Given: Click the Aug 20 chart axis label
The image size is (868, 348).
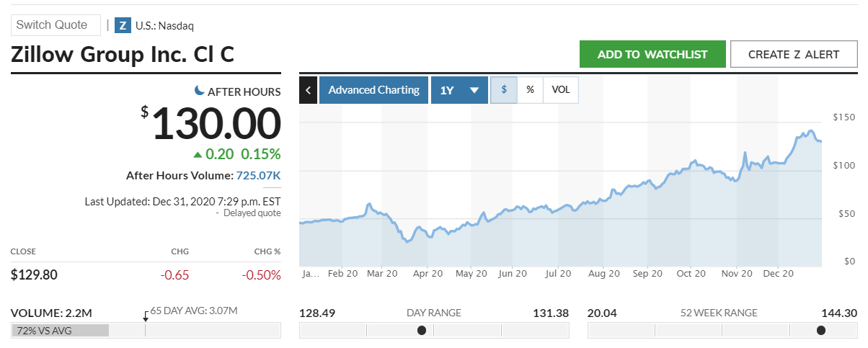Looking at the screenshot, I should click(604, 274).
